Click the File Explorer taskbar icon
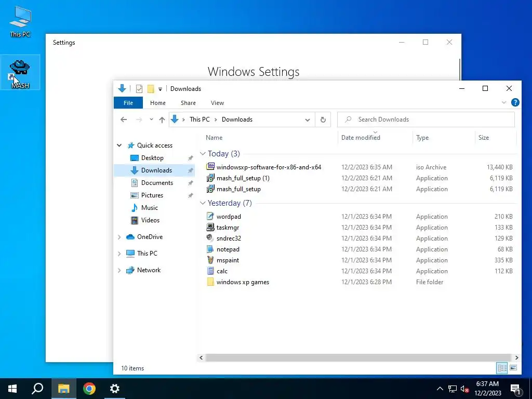Viewport: 532px width, 399px height. (x=64, y=389)
